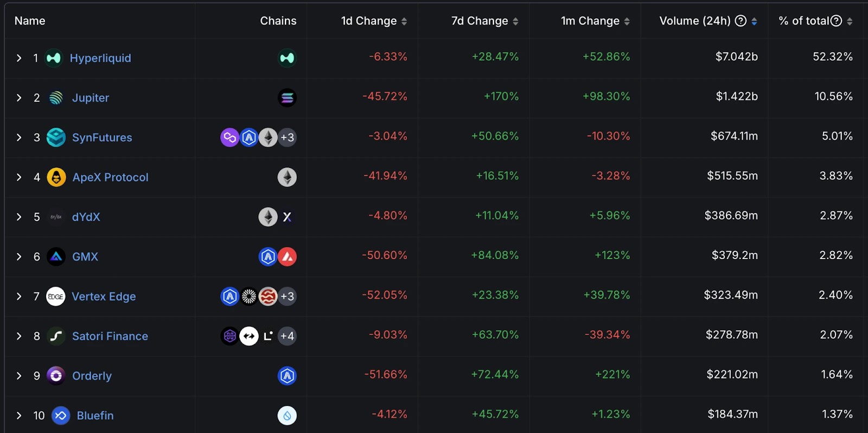Click the Solana chain icon in Jupiter row

(x=287, y=98)
